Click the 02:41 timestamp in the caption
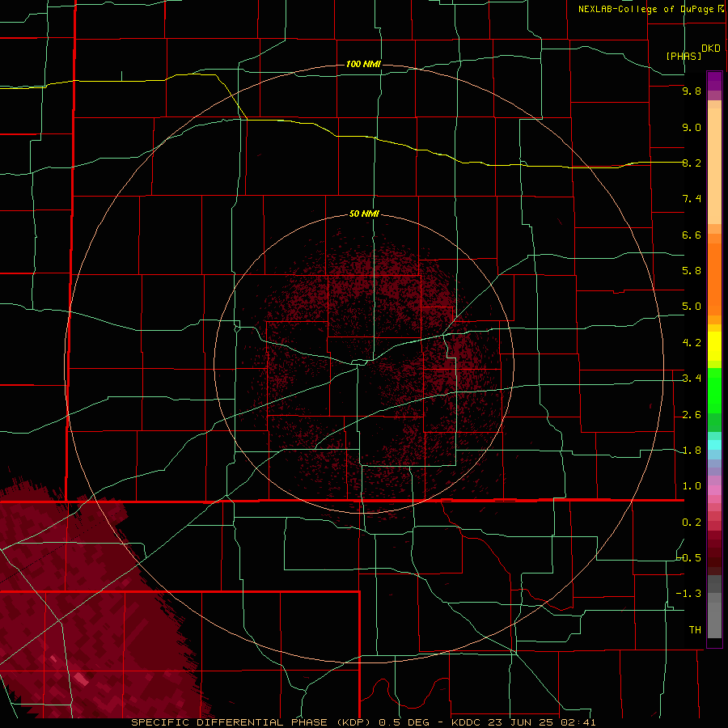This screenshot has width=728, height=728. (580, 722)
